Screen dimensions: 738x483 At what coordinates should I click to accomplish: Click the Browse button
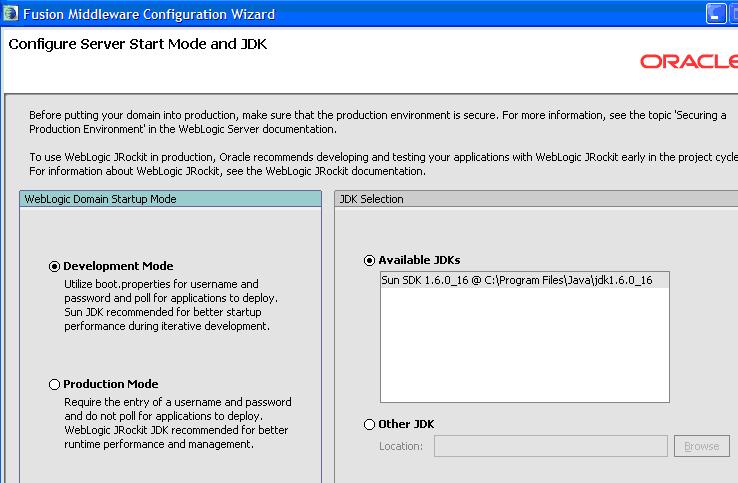tap(702, 446)
